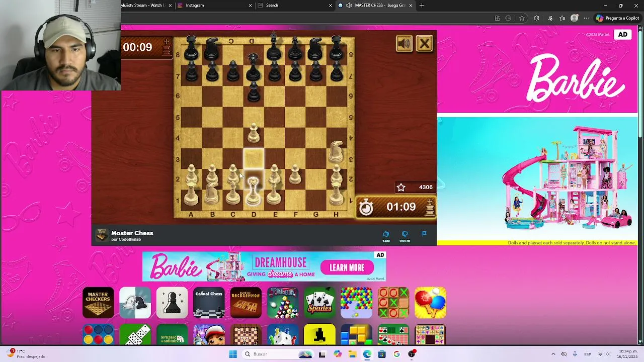This screenshot has height=362, width=644.
Task: Open File Explorer from taskbar
Action: 352,354
